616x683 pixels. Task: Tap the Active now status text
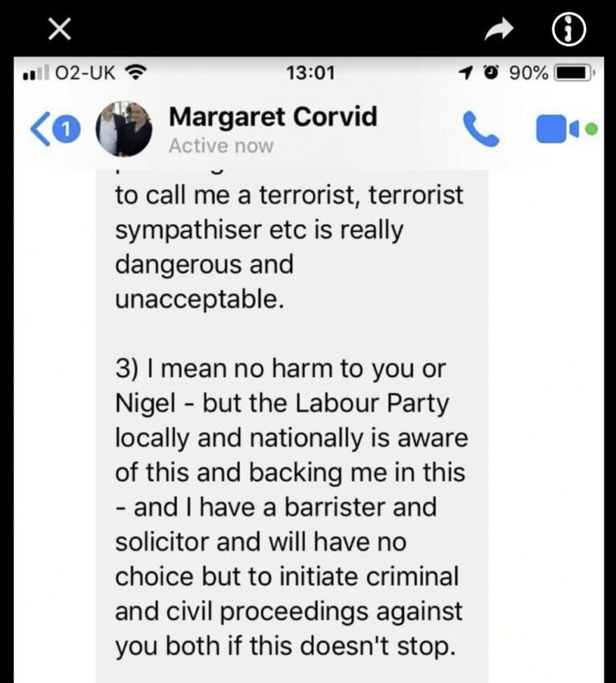tap(220, 146)
